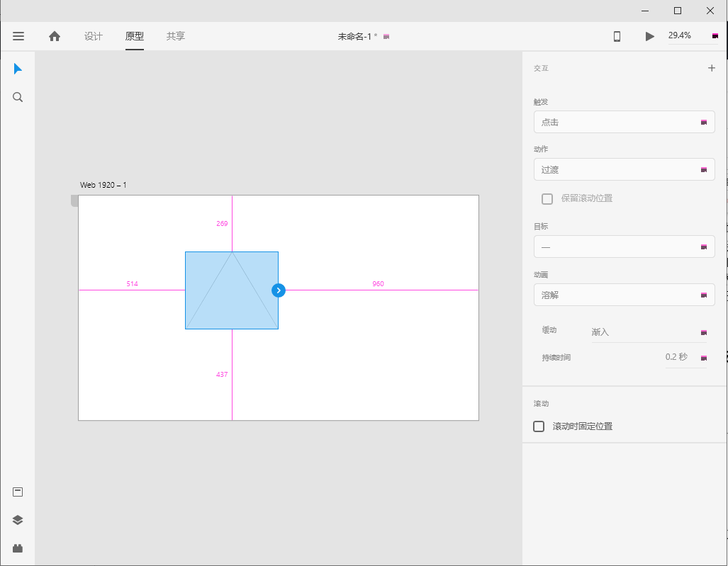Screen dimensions: 728x566
Task: Choose the Select arrow tool
Action: 18,69
